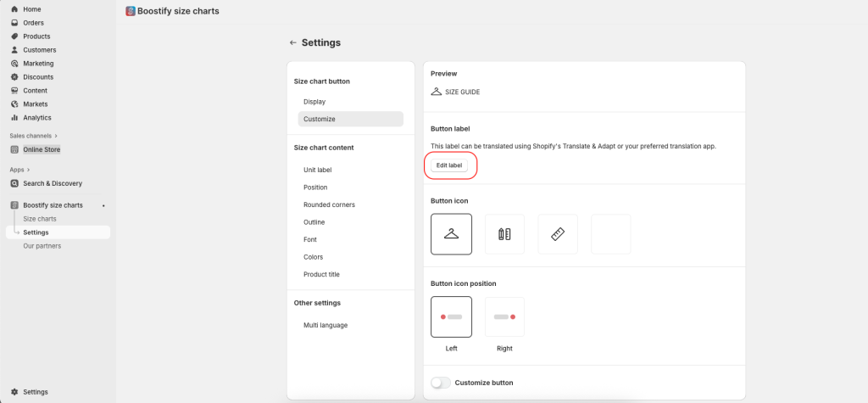868x403 pixels.
Task: Open Size charts under Boostify app
Action: pos(39,219)
